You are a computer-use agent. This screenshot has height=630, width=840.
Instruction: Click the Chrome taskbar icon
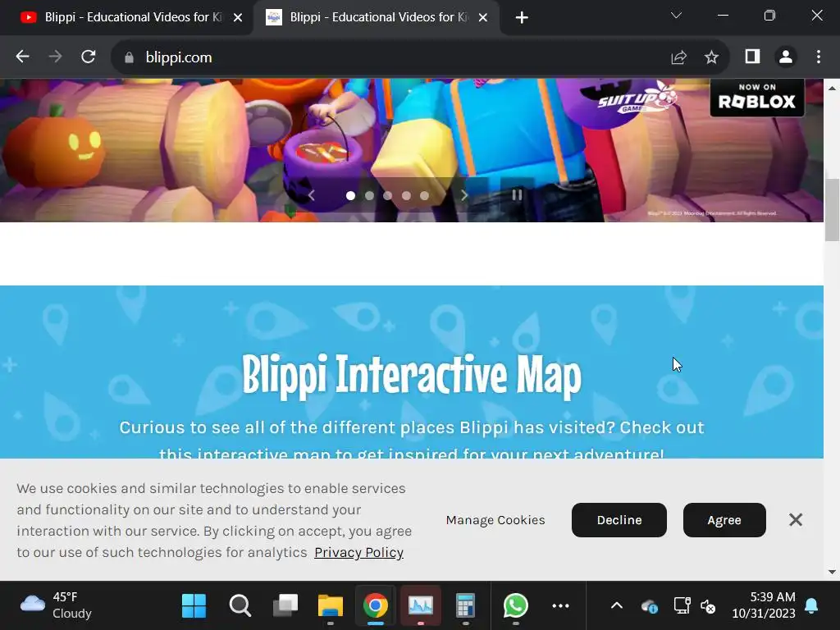pos(376,606)
